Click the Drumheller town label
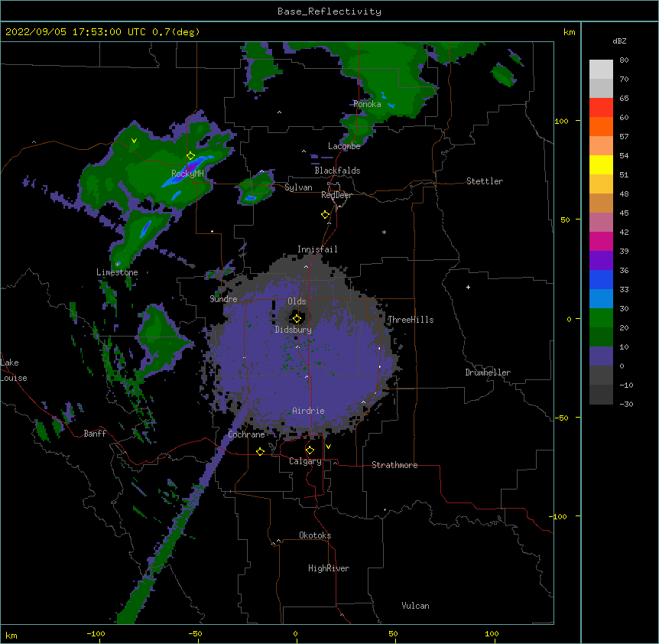This screenshot has height=644, width=659. click(x=488, y=372)
